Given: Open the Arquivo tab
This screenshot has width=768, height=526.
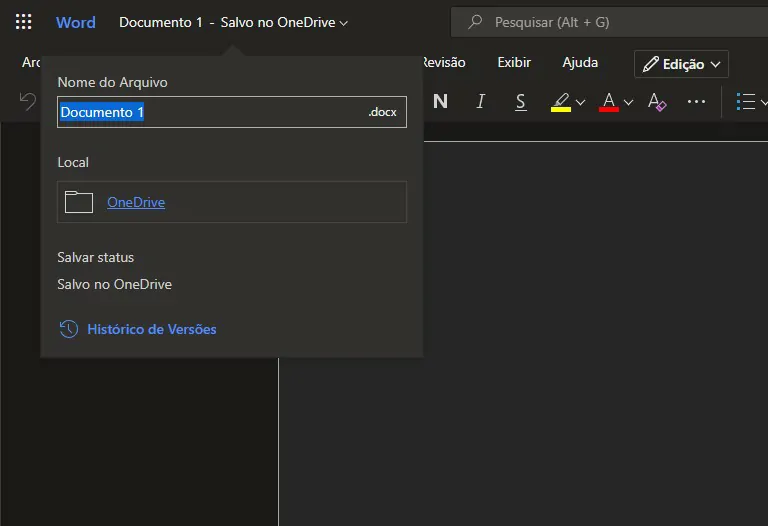Looking at the screenshot, I should (x=31, y=63).
